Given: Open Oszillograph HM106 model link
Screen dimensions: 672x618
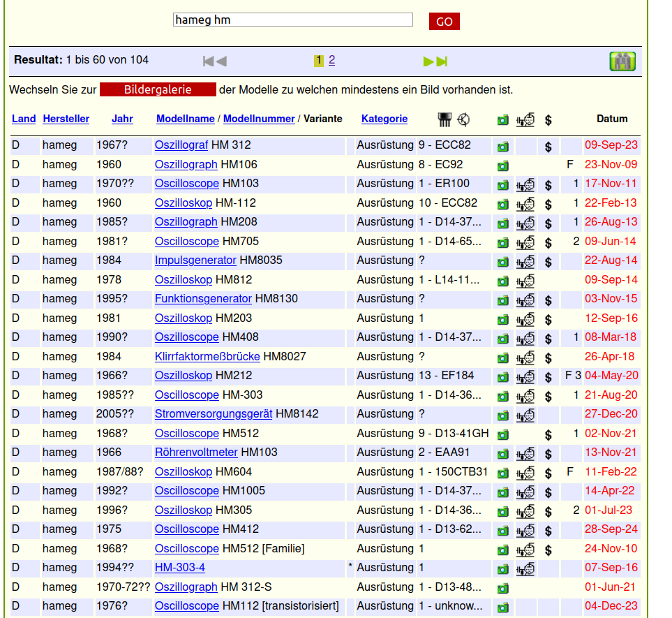Looking at the screenshot, I should tap(186, 165).
